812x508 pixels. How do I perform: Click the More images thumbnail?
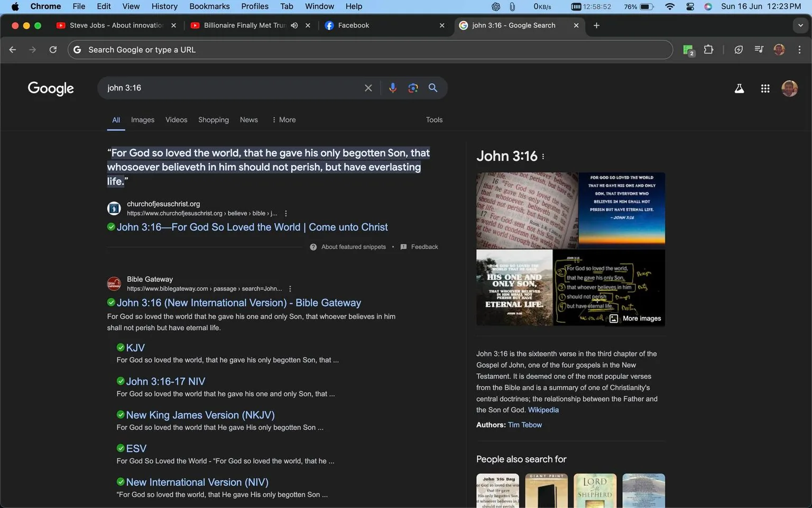point(635,318)
